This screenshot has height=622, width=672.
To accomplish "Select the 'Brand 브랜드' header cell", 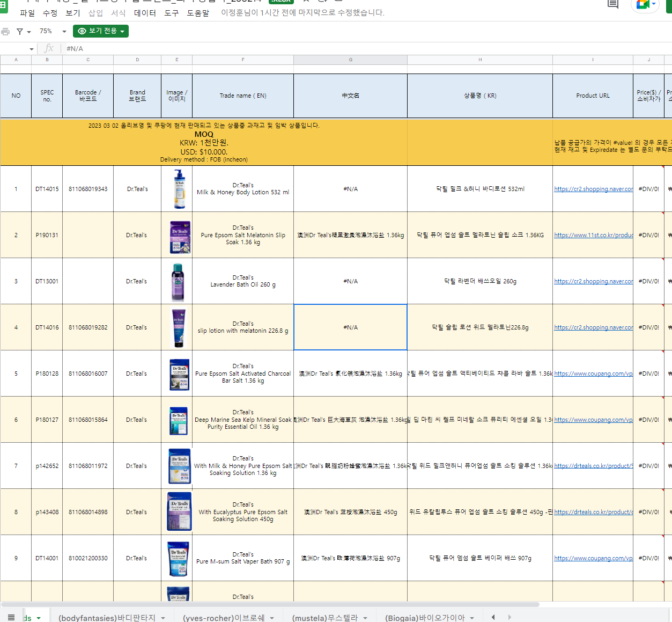I will 137,96.
